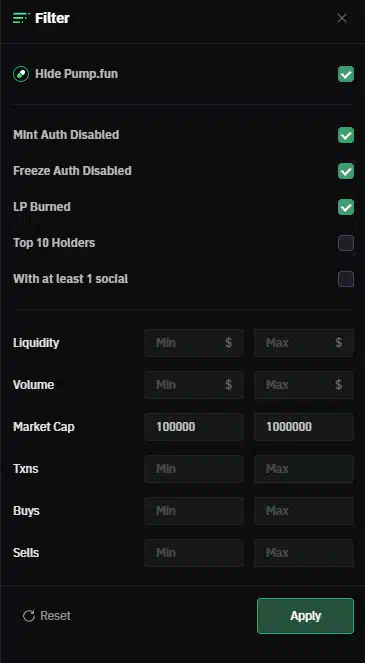Select the Volume Min input field
Screen dimensions: 365x663
click(194, 385)
